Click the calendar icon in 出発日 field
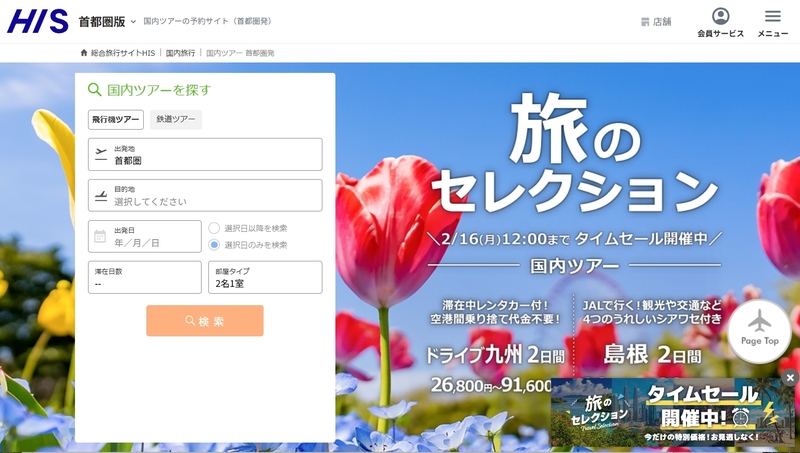This screenshot has height=453, width=800. pyautogui.click(x=100, y=237)
